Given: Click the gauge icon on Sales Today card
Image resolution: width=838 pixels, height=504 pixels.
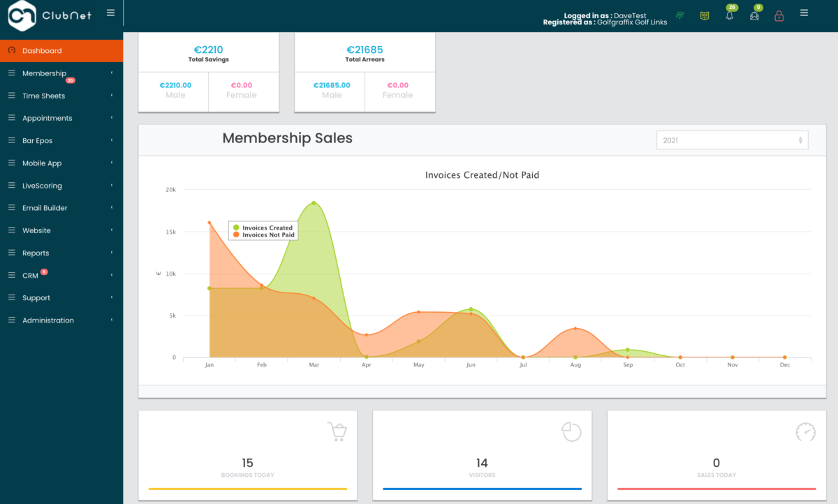Looking at the screenshot, I should [806, 431].
